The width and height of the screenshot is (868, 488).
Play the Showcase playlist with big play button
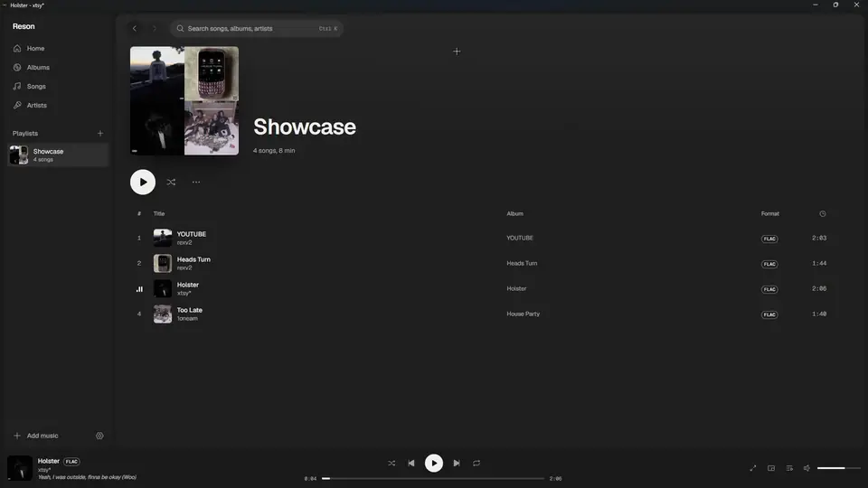click(x=143, y=182)
